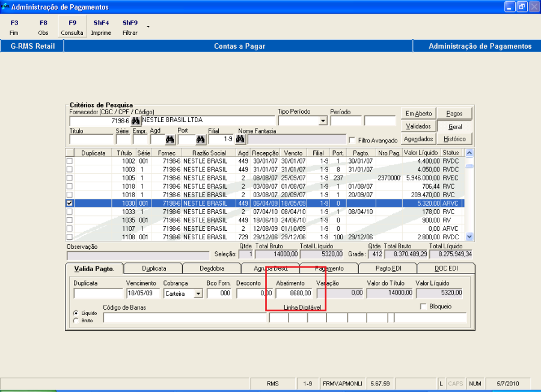
Task: Open the F8 Obs toolbar item
Action: pyautogui.click(x=43, y=28)
